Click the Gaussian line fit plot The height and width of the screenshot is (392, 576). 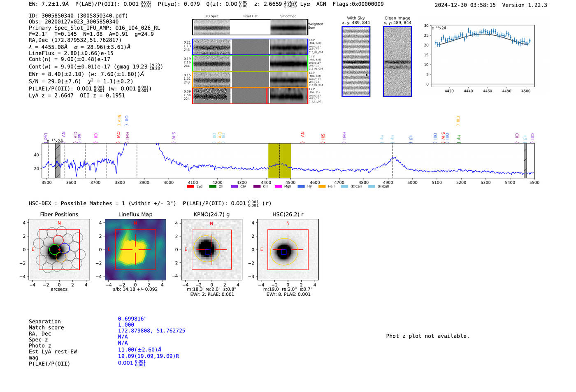point(483,56)
